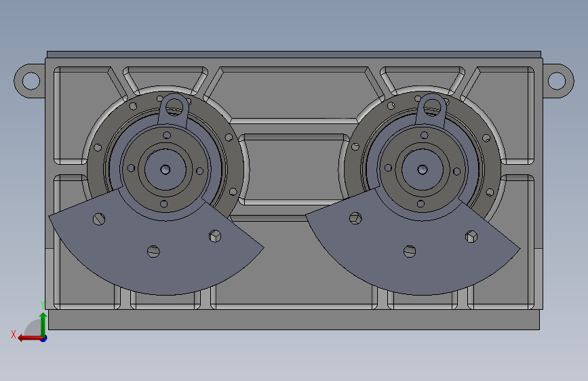
Task: Select the right lifting lug hole on housing
Action: tap(557, 81)
